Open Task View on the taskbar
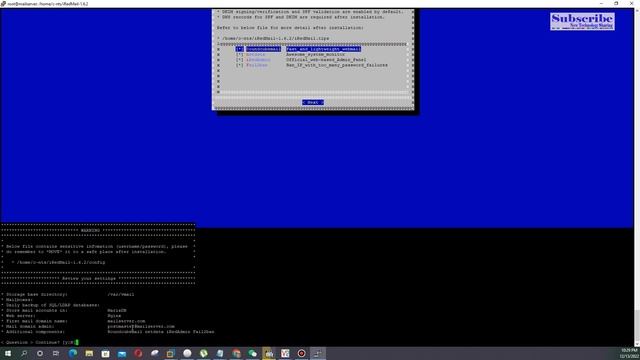The height and width of the screenshot is (360, 640). [x=56, y=353]
